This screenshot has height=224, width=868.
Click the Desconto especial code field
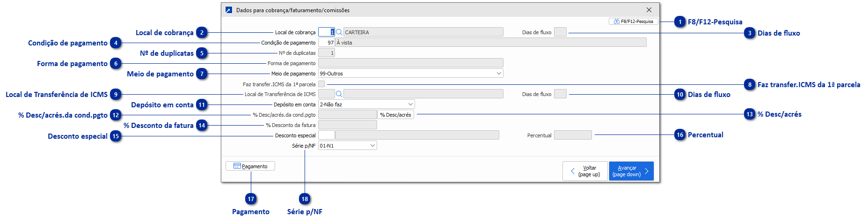pos(326,135)
